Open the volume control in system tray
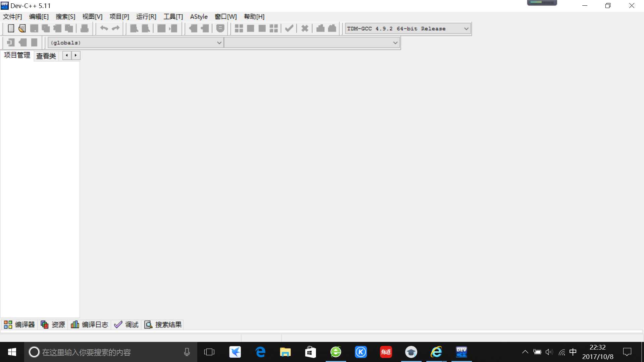 coord(549,352)
